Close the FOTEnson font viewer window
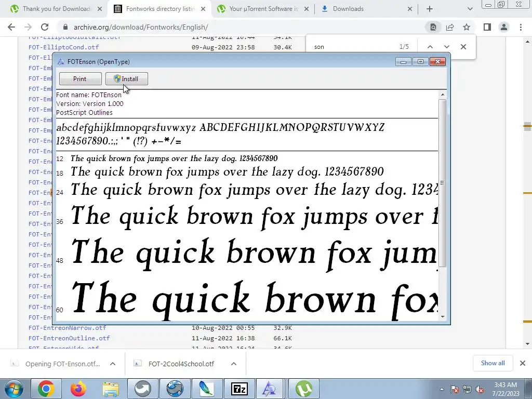 coord(437,62)
